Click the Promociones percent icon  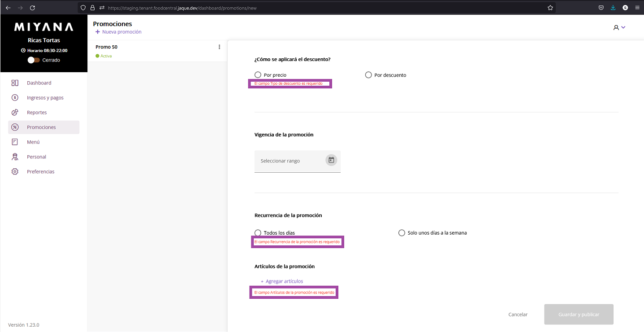[15, 127]
